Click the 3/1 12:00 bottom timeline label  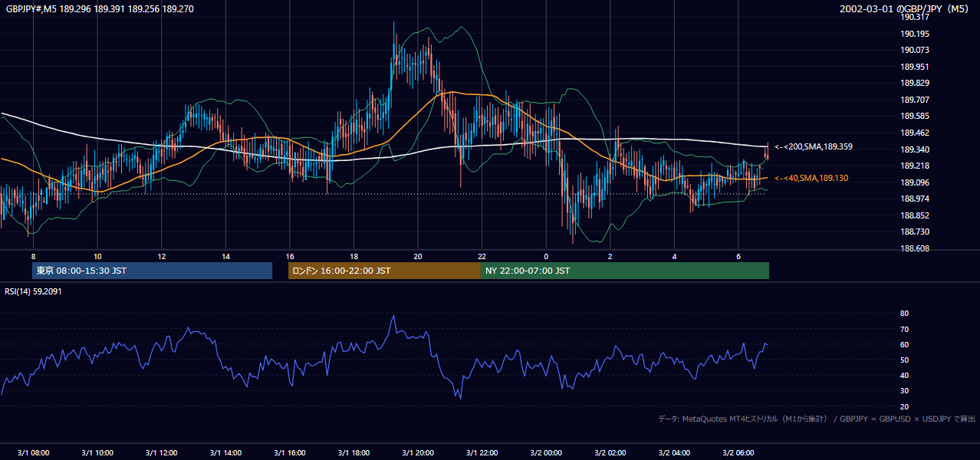pos(162,452)
